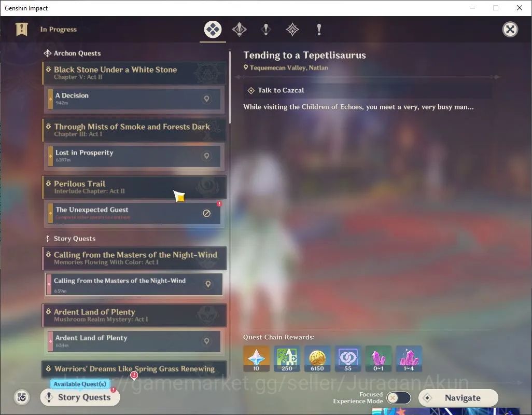View the Adventure EXP reward of 250
Screen dimensions: 532x415
click(x=287, y=358)
